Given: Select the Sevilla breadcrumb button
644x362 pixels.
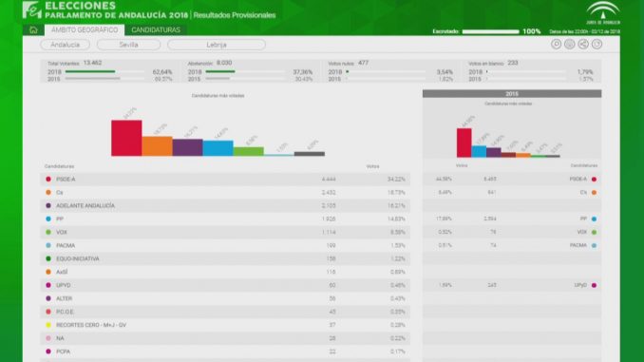Looking at the screenshot, I should pyautogui.click(x=128, y=45).
